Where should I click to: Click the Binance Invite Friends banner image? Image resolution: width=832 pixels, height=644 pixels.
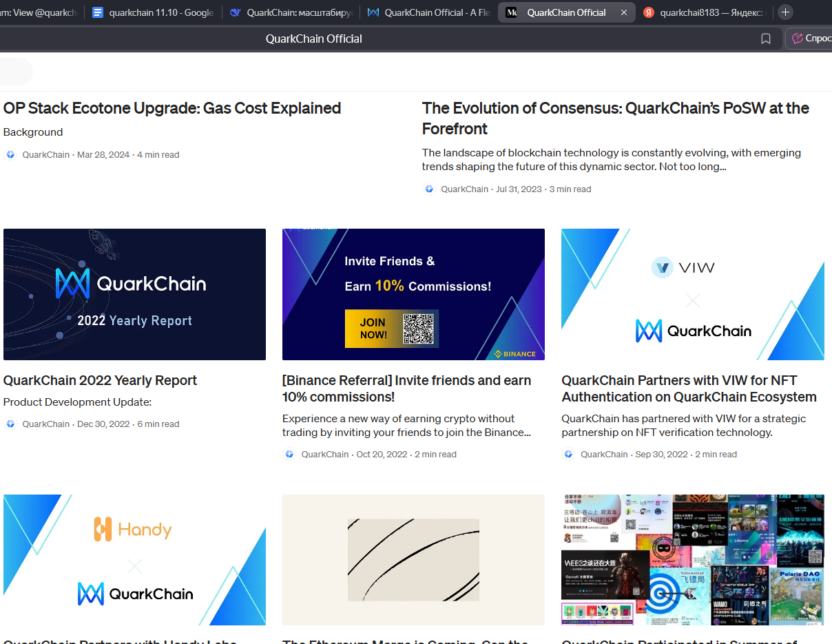point(413,294)
